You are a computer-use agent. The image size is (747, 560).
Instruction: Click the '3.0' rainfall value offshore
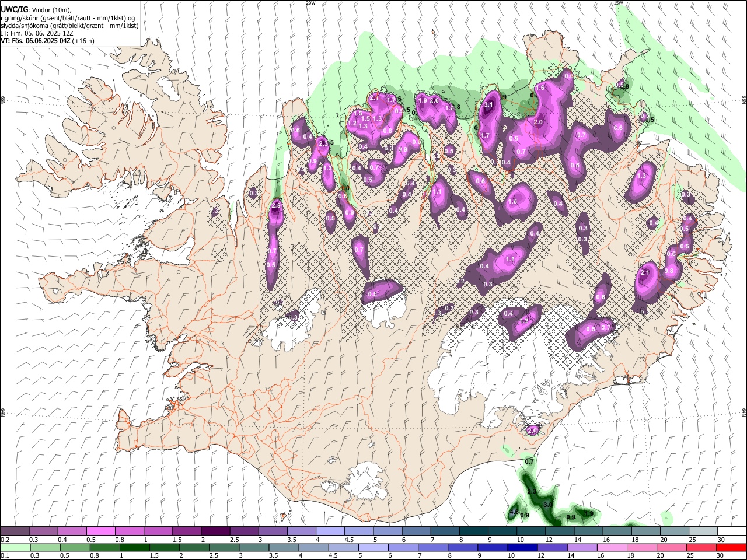pyautogui.click(x=548, y=504)
